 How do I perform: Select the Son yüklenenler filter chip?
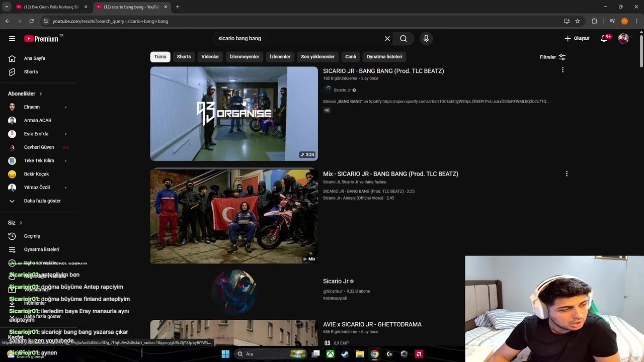[x=317, y=57]
